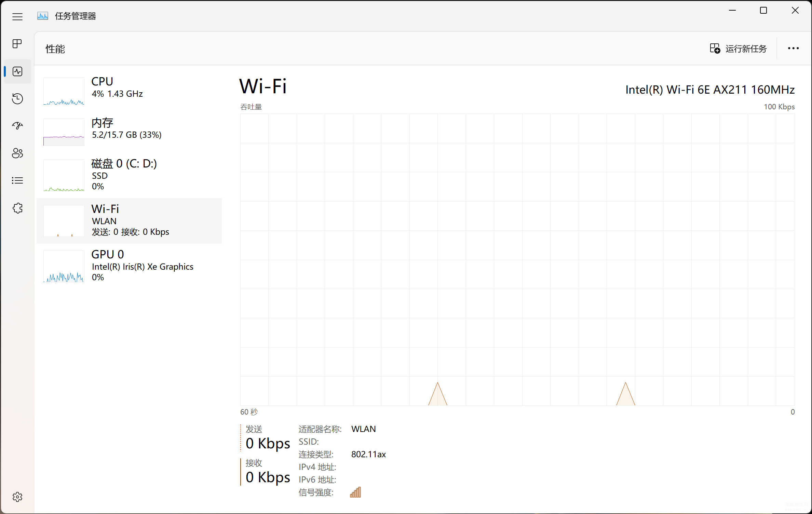Click the CPU mini graph thumbnail

click(64, 91)
